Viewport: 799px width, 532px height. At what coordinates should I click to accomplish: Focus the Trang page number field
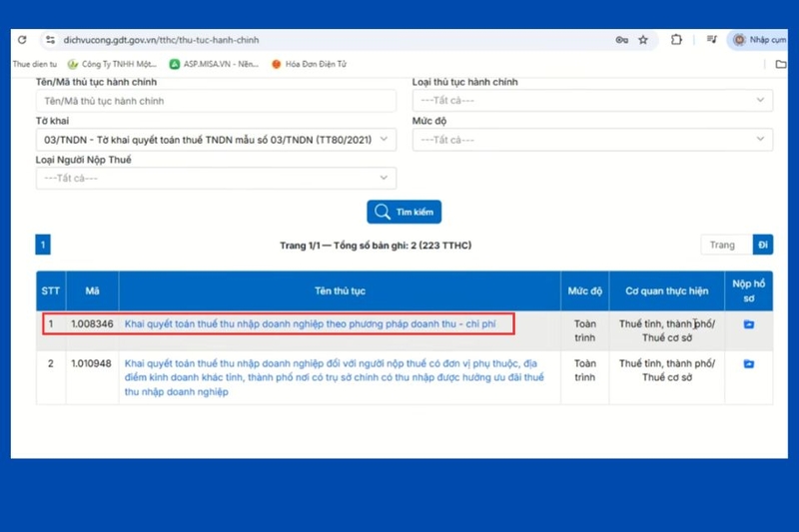pyautogui.click(x=727, y=245)
